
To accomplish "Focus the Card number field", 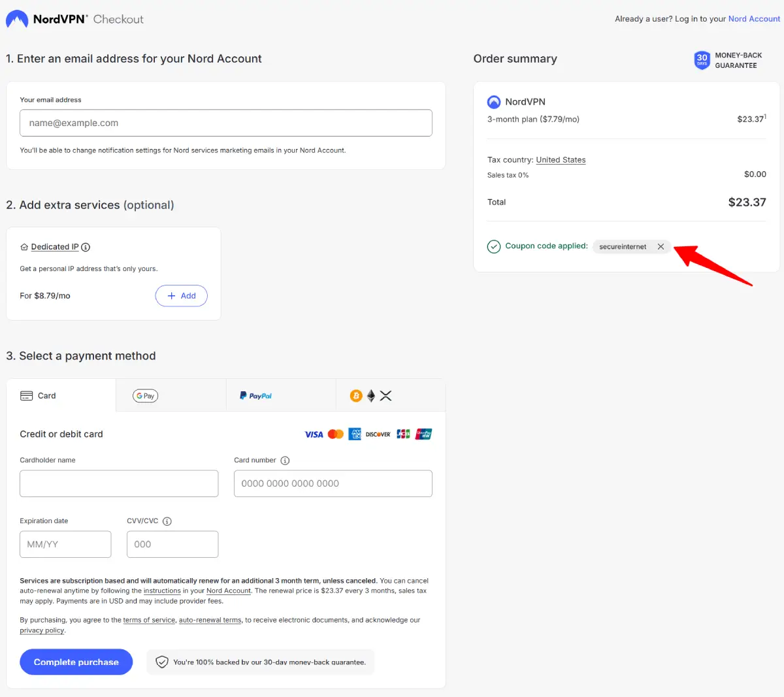I will 333,483.
